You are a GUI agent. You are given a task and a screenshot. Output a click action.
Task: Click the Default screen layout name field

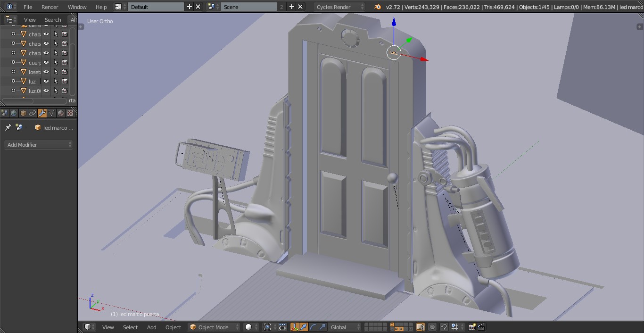(x=156, y=7)
